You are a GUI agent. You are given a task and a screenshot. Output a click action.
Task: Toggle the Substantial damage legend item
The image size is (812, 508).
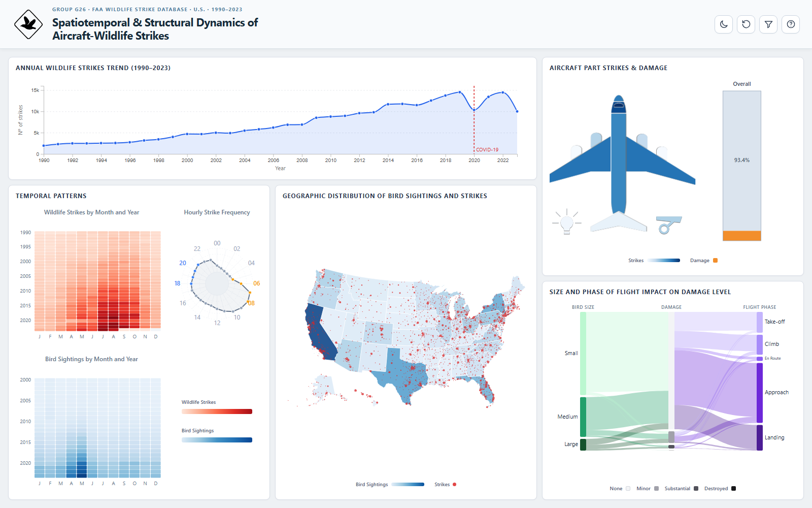[x=682, y=489]
